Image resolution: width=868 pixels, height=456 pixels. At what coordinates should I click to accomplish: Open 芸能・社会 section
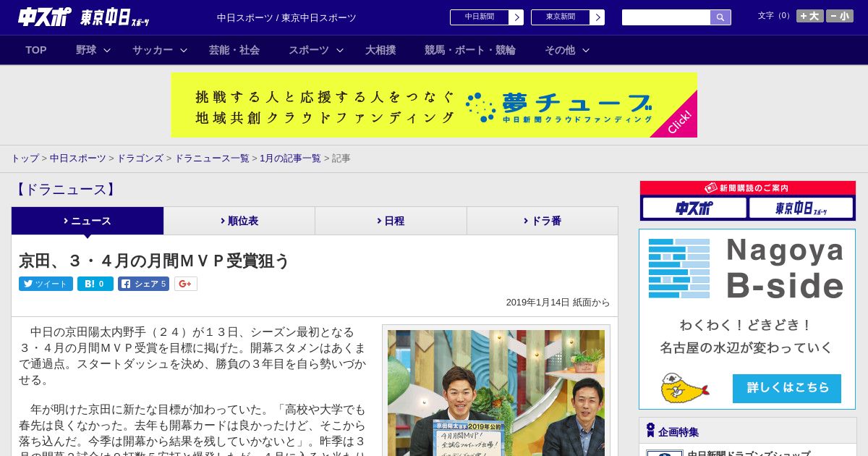coord(234,50)
